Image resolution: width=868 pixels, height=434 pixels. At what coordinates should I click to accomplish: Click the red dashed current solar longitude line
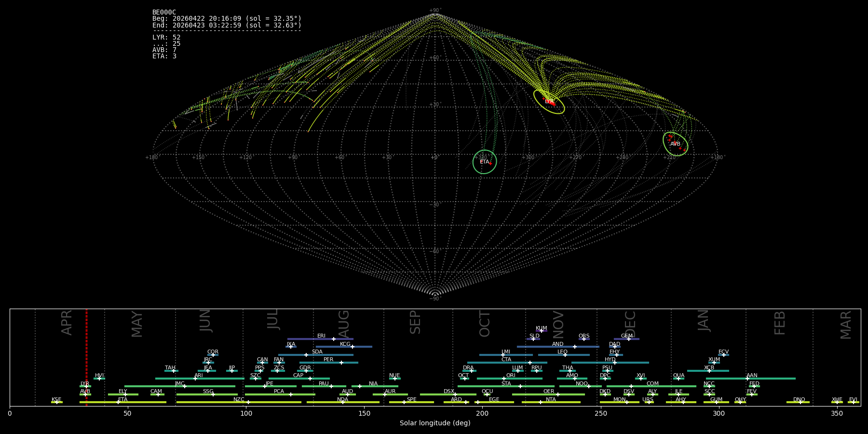click(x=86, y=357)
